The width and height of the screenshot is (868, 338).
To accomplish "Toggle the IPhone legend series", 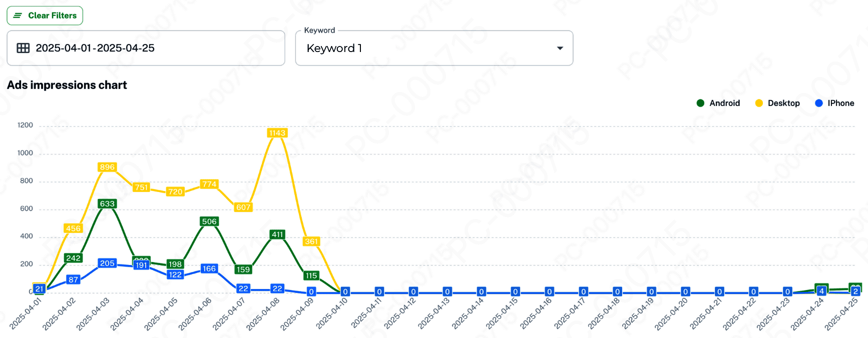I will click(840, 103).
